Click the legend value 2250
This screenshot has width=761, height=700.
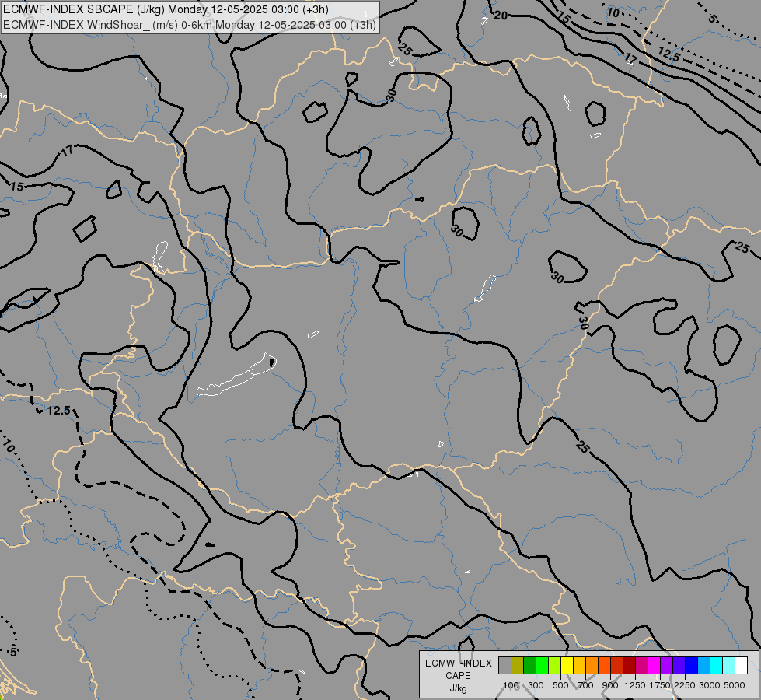[x=685, y=685]
